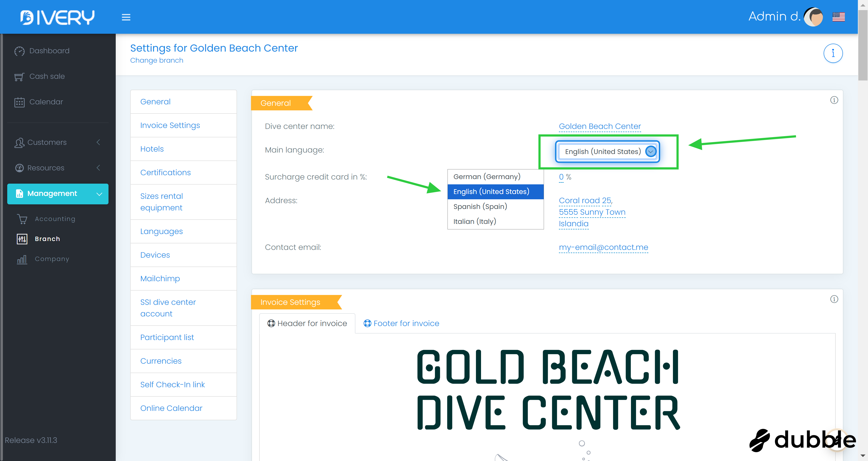The image size is (868, 461).
Task: Click the Change branch link
Action: (x=157, y=60)
